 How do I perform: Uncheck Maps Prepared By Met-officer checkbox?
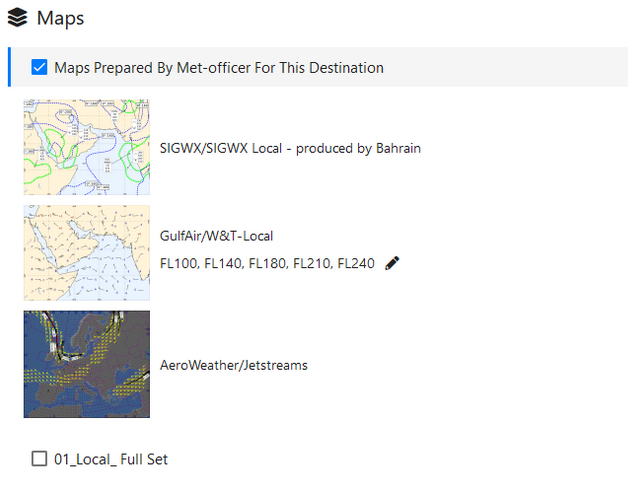(39, 67)
